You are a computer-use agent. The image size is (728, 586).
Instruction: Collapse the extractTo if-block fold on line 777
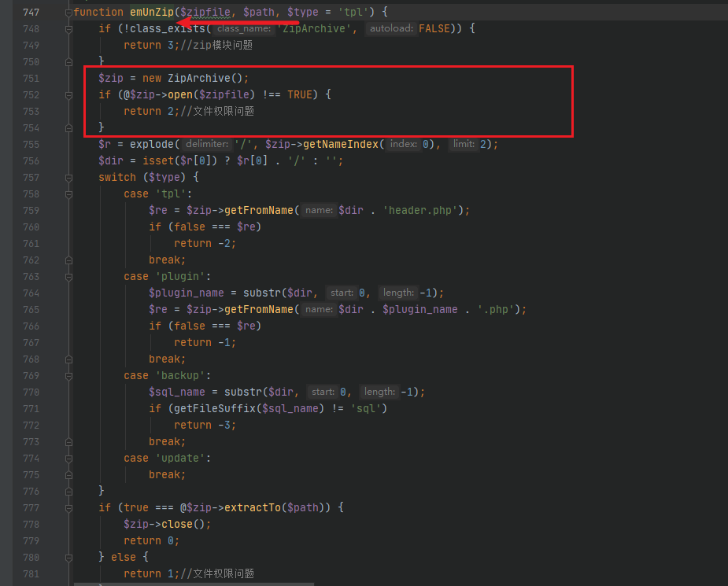[68, 508]
